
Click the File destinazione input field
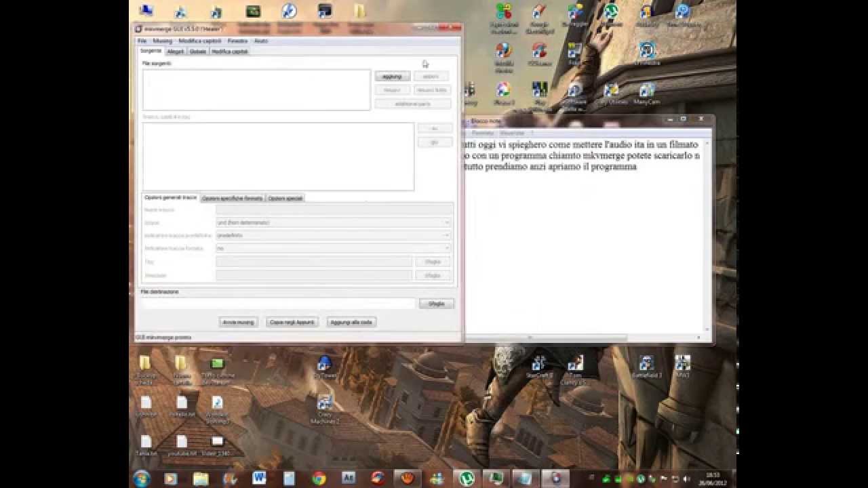pos(279,304)
